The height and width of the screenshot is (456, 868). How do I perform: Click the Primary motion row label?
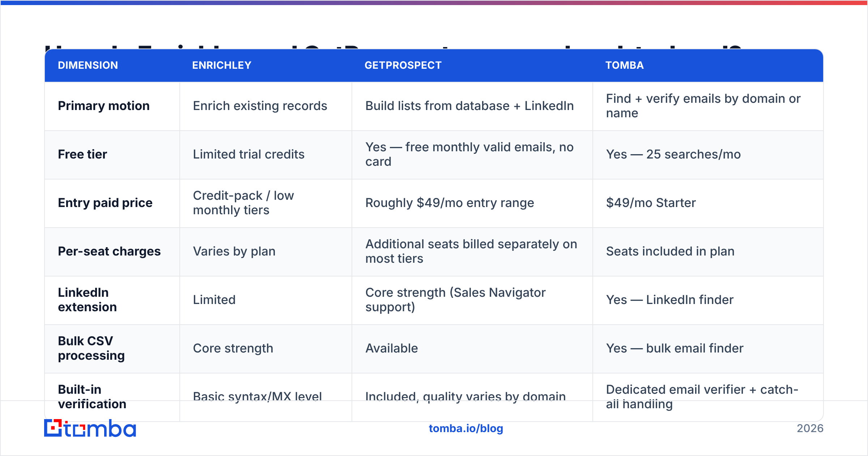[104, 106]
